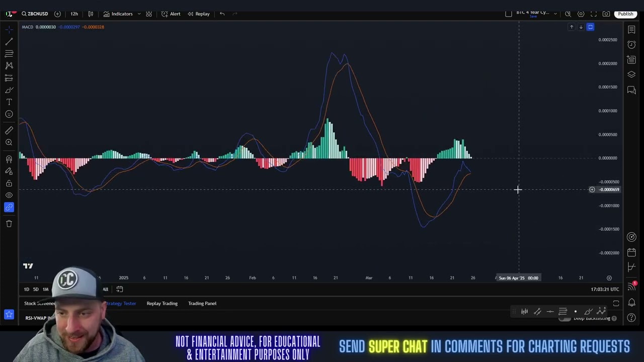Viewport: 644px width, 362px height.
Task: Open the Fibonacci retracement tools
Action: click(x=9, y=53)
